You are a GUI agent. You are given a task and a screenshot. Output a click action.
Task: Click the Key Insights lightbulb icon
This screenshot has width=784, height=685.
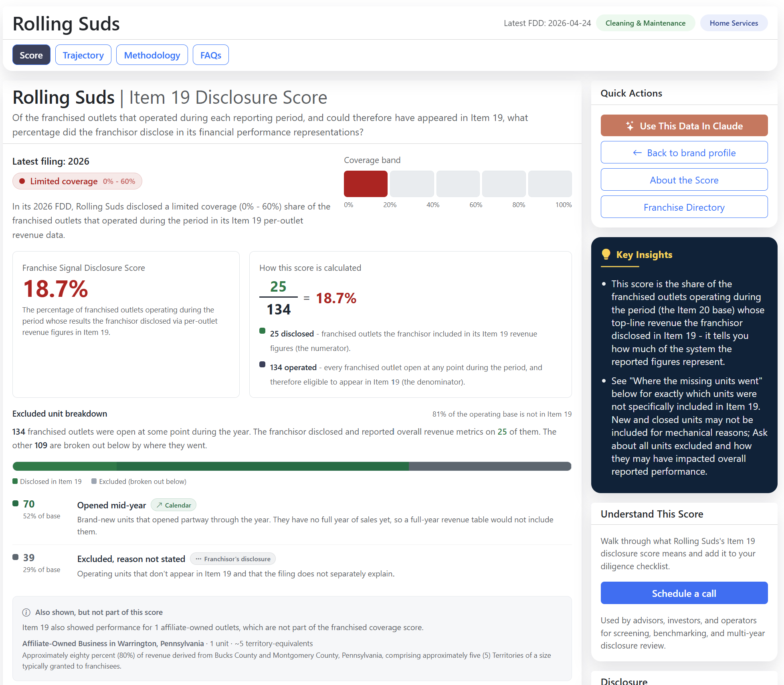(606, 254)
